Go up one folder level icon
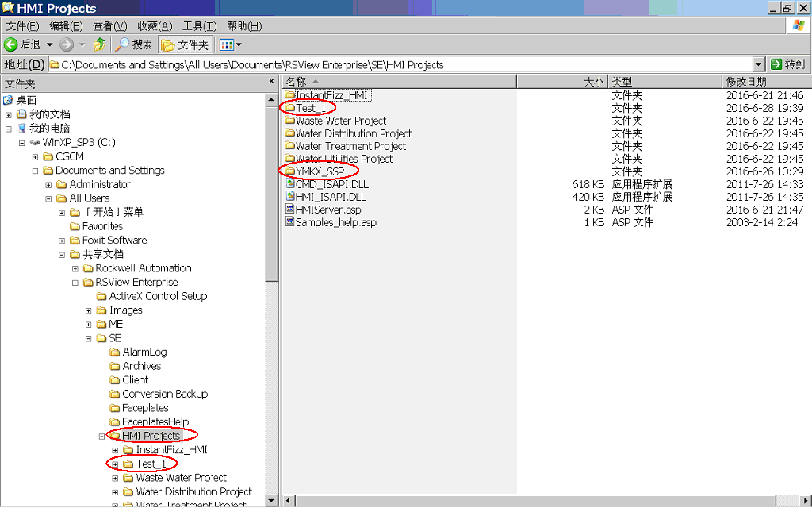Image resolution: width=812 pixels, height=508 pixels. point(99,44)
